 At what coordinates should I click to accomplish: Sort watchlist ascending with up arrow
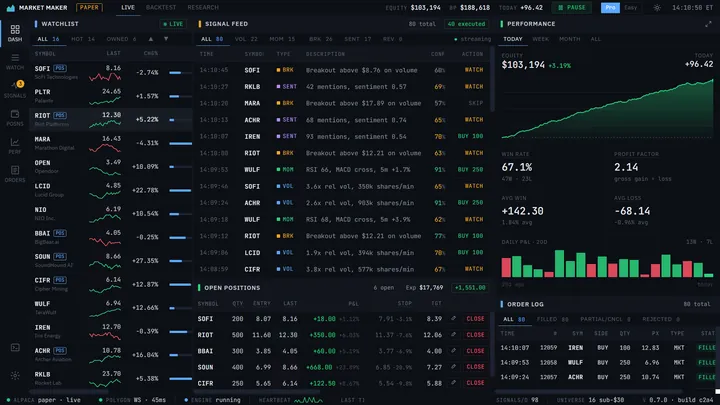[151, 39]
